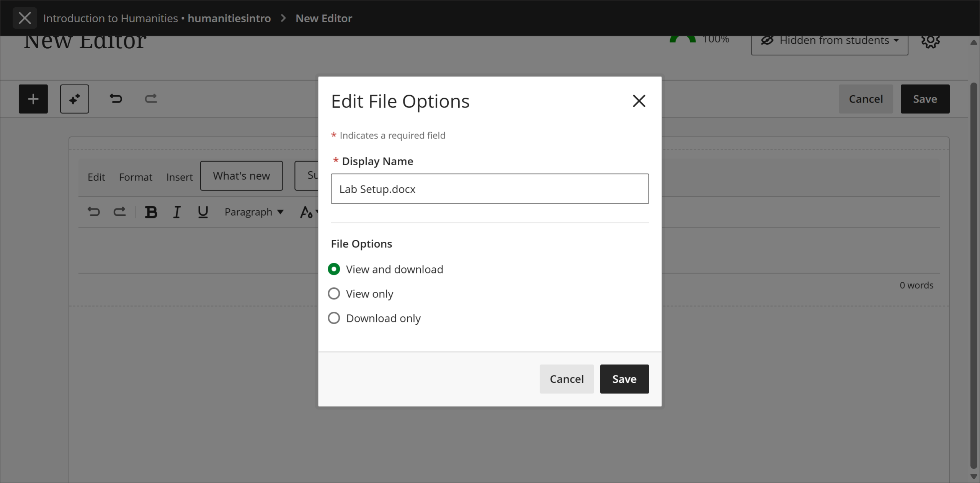Screen dimensions: 980x483
Task: Click the page vertical scrollbar thumb
Action: pos(973,275)
